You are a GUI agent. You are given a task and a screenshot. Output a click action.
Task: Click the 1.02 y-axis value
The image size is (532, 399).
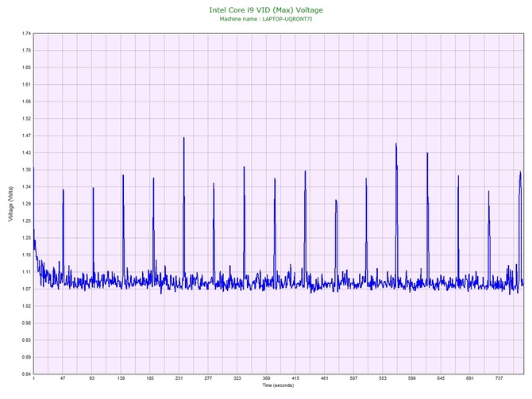(26, 306)
